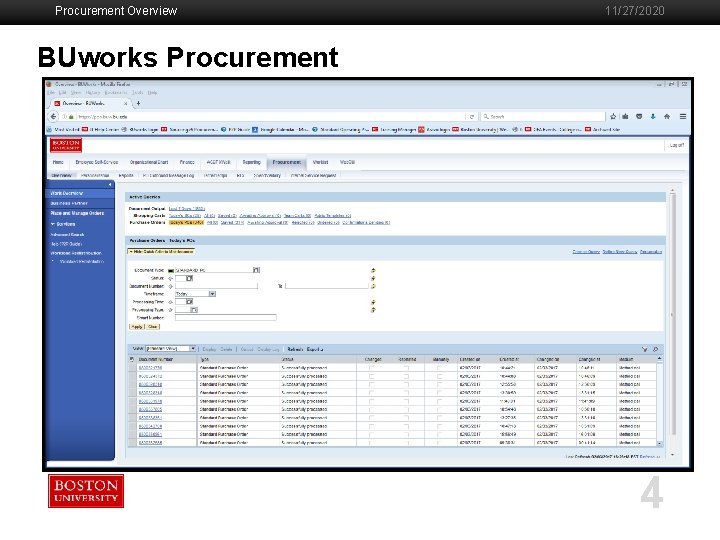
Task: Switch to Organizational Chart tab
Action: pyautogui.click(x=149, y=162)
